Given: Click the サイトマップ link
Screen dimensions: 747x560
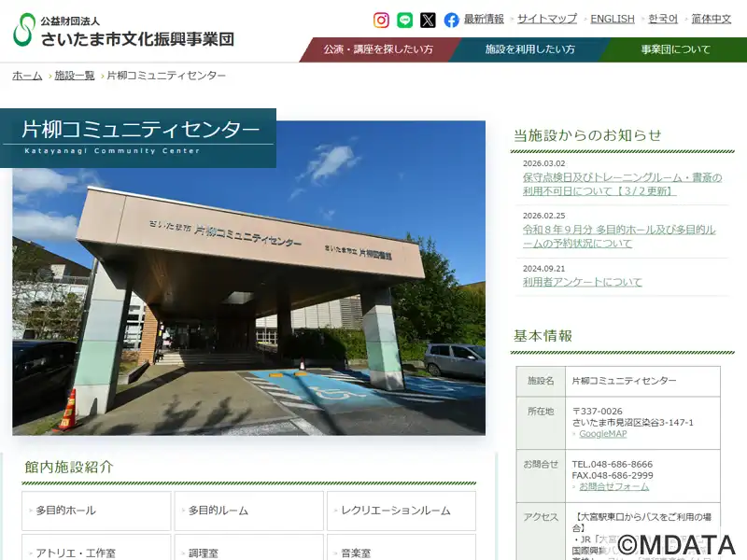Looking at the screenshot, I should tap(547, 19).
